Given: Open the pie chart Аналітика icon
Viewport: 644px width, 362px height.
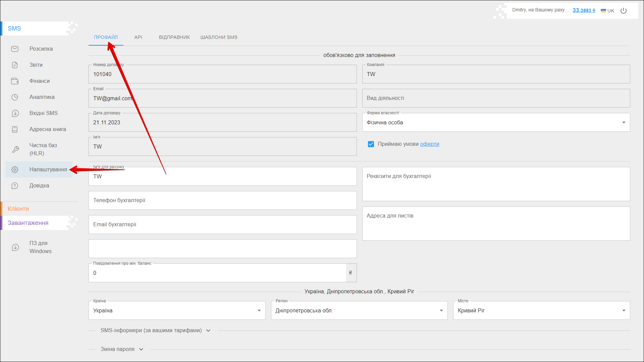Looking at the screenshot, I should click(15, 97).
